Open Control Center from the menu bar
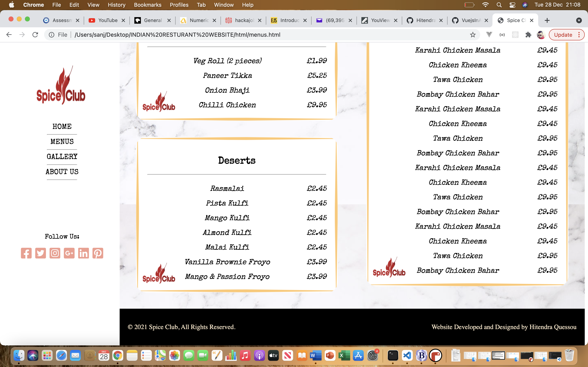The width and height of the screenshot is (588, 367). pos(512,5)
